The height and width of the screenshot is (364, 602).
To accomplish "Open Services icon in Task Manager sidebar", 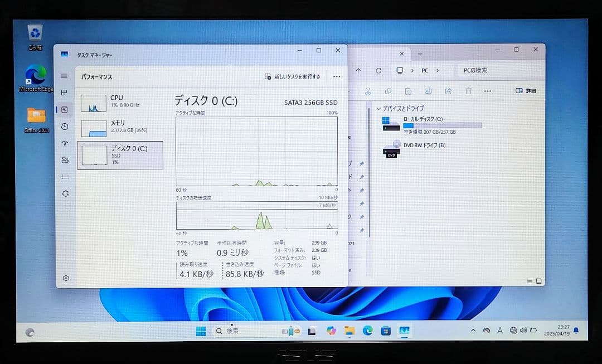I will (65, 193).
